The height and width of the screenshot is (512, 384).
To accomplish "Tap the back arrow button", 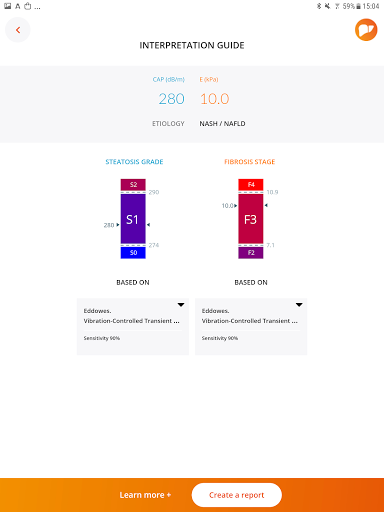I will [18, 30].
